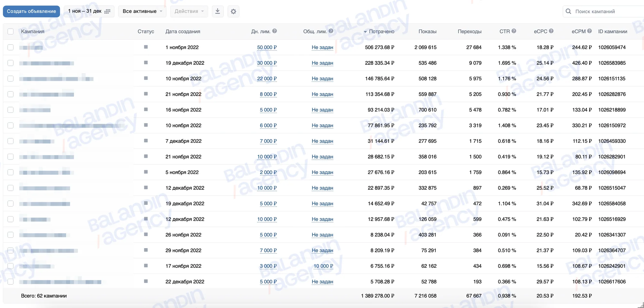Sort by Показы column header
The height and width of the screenshot is (308, 644).
pos(427,32)
